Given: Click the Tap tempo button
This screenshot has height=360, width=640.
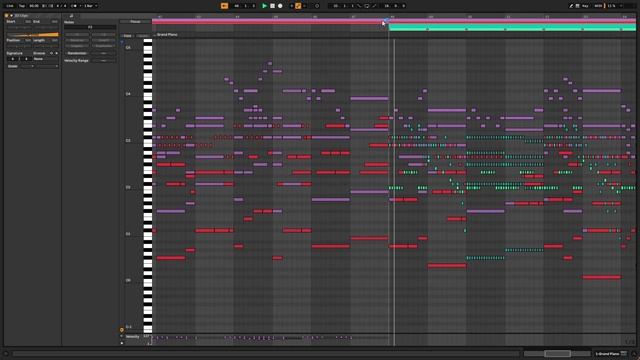Looking at the screenshot, I should 22,6.
